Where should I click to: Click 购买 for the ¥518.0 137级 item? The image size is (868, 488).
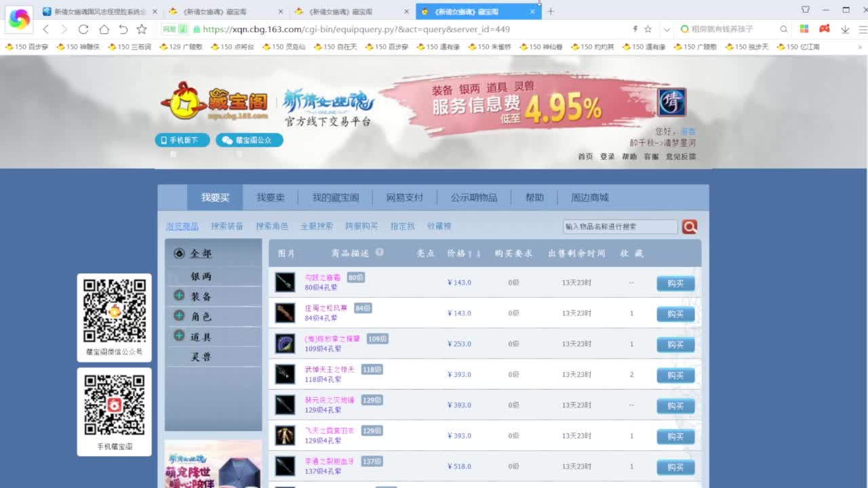[x=675, y=467]
